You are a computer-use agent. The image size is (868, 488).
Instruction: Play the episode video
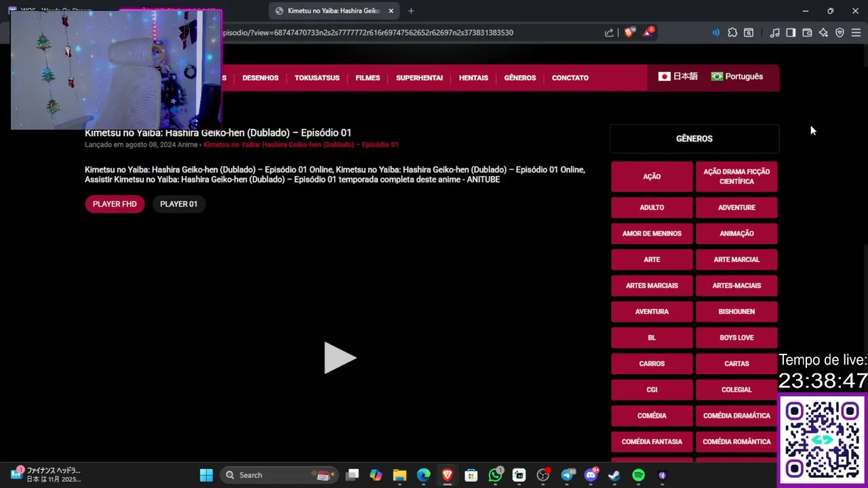(340, 358)
